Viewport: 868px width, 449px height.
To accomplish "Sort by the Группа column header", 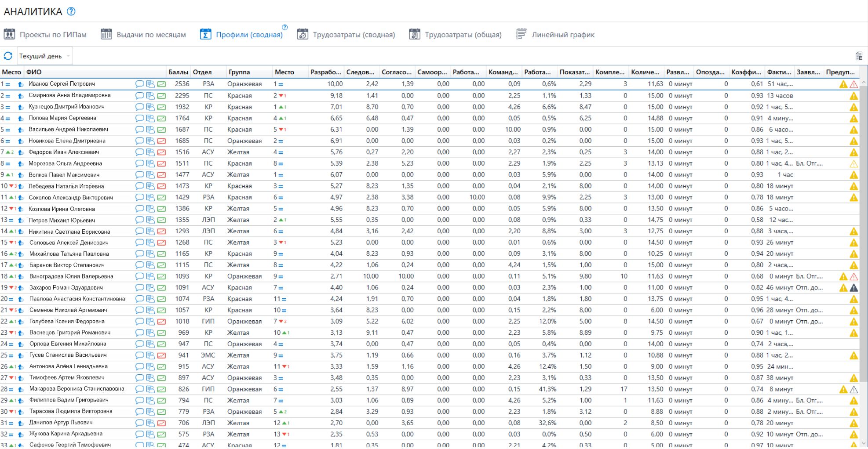I will click(249, 72).
